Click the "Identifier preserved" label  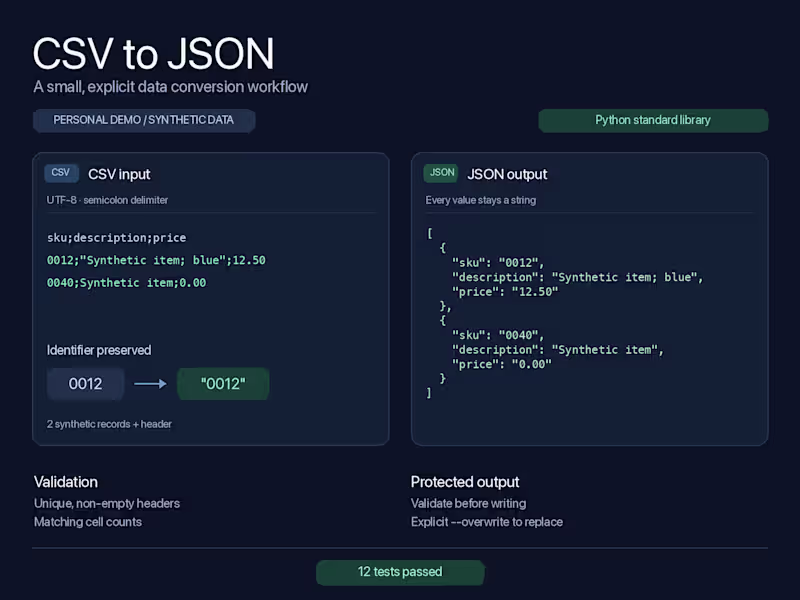[99, 351]
